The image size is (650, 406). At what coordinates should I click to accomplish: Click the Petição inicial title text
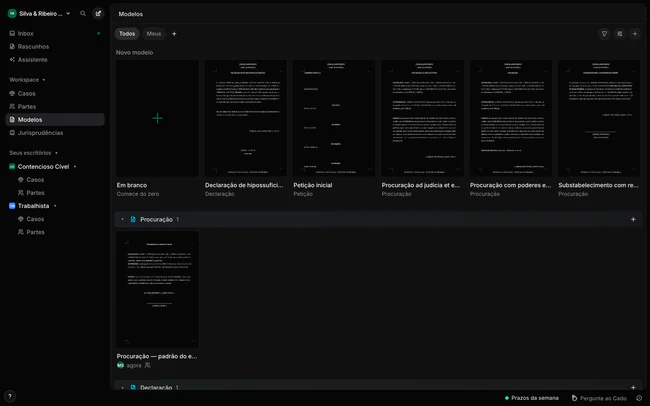click(x=313, y=185)
